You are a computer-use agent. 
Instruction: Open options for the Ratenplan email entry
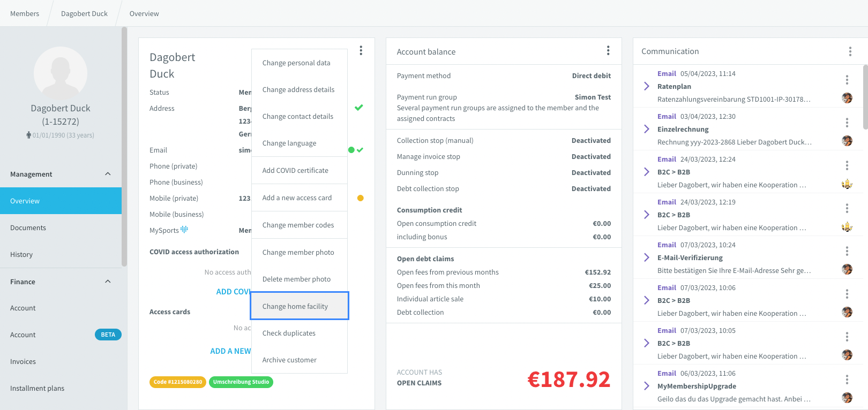pyautogui.click(x=847, y=80)
